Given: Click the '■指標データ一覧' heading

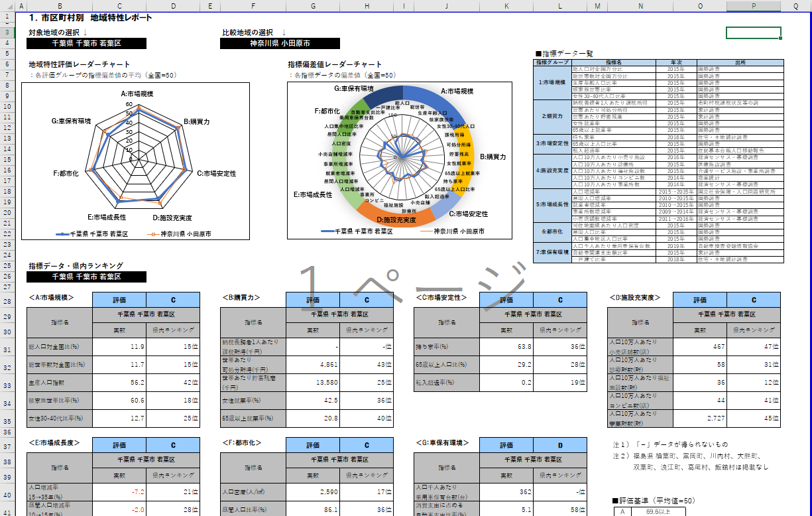Looking at the screenshot, I should (x=563, y=53).
